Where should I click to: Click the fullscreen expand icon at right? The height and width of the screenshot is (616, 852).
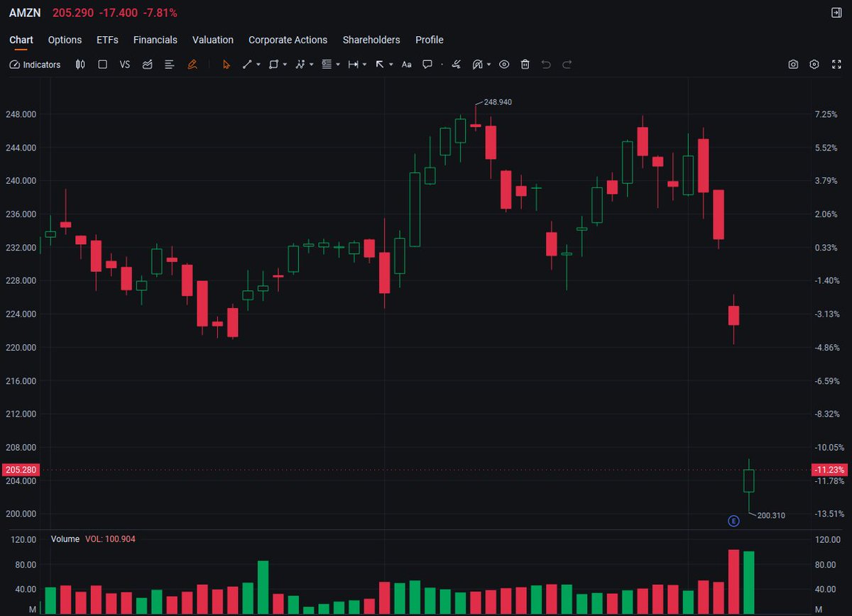(x=836, y=65)
